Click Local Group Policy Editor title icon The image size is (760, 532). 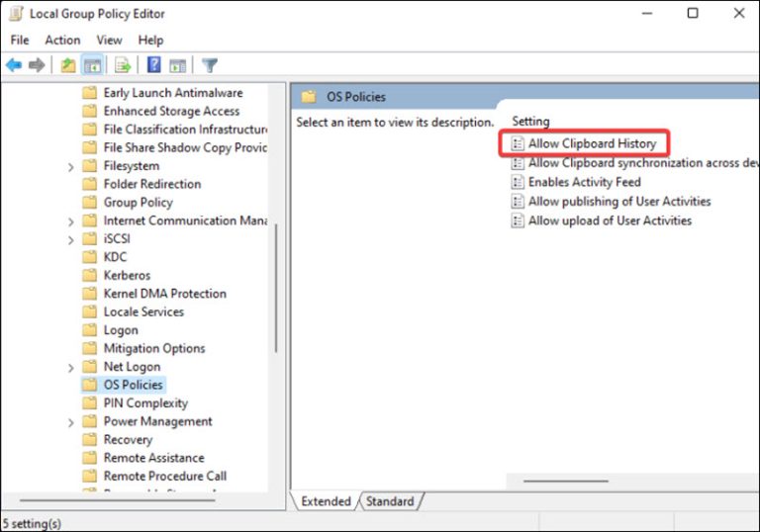pyautogui.click(x=16, y=14)
